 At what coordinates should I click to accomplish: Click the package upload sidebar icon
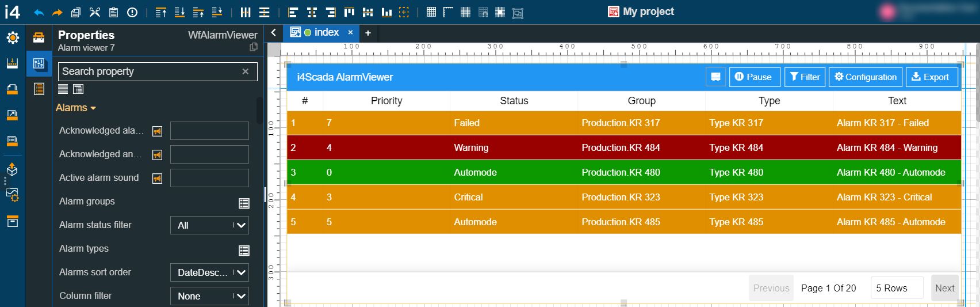click(12, 169)
